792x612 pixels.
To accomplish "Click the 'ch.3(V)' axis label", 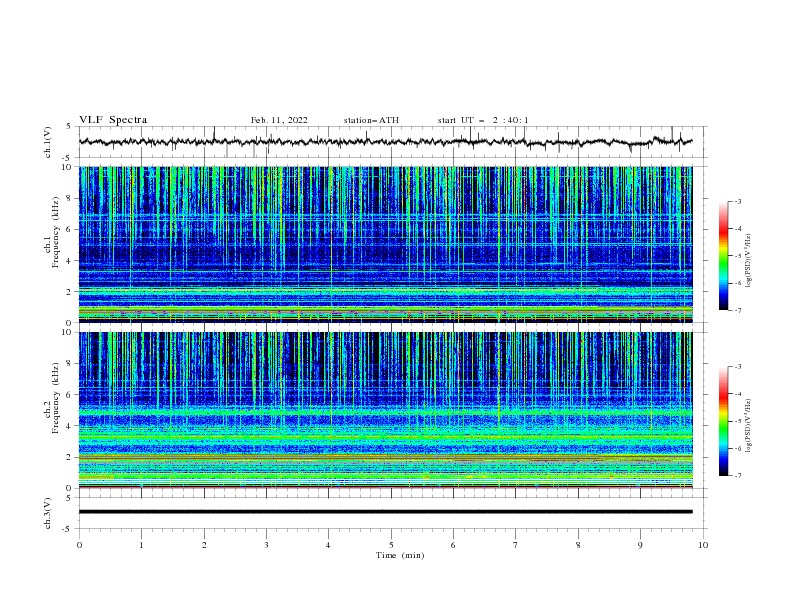I will 48,513.
